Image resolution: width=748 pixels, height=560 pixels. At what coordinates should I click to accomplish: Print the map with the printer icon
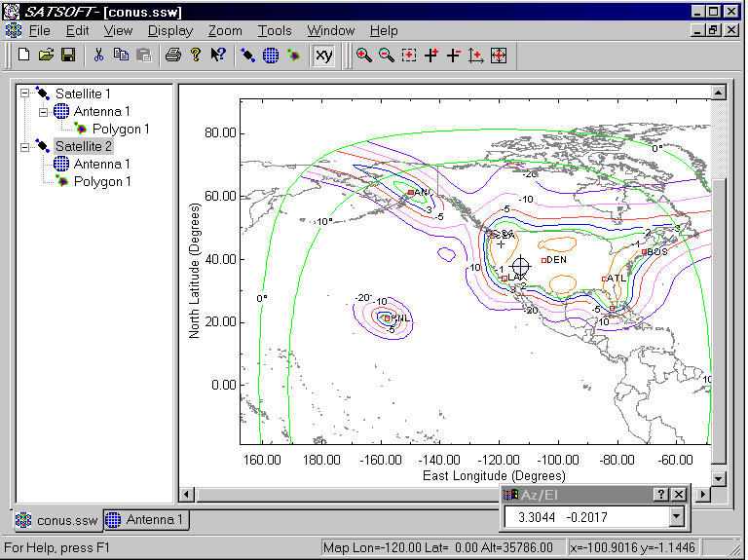tap(172, 56)
